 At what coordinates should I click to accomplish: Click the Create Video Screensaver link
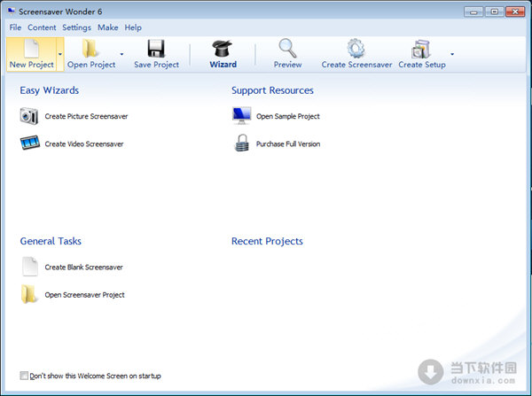pyautogui.click(x=84, y=144)
